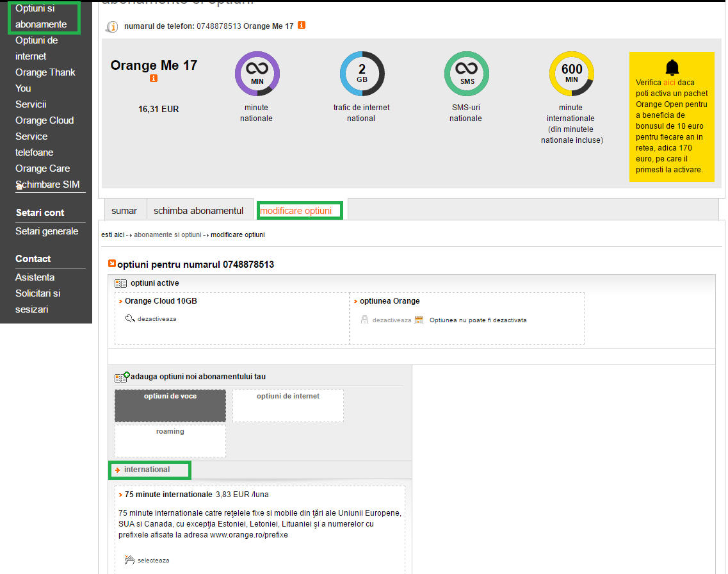
Task: Click the "optiuni active" list icon
Action: 121,283
